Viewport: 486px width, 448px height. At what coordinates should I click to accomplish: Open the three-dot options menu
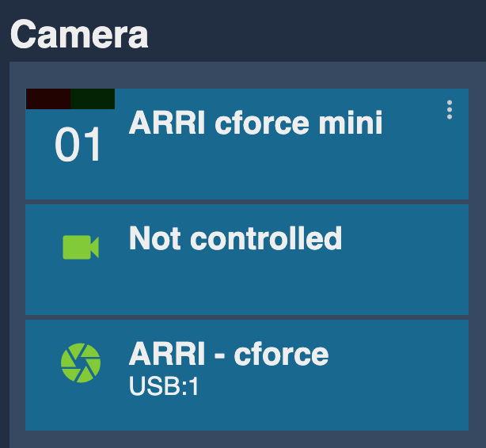click(450, 110)
